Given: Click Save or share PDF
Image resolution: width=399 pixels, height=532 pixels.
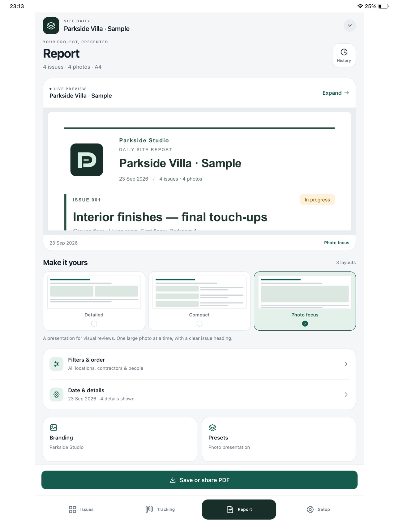Looking at the screenshot, I should (199, 480).
